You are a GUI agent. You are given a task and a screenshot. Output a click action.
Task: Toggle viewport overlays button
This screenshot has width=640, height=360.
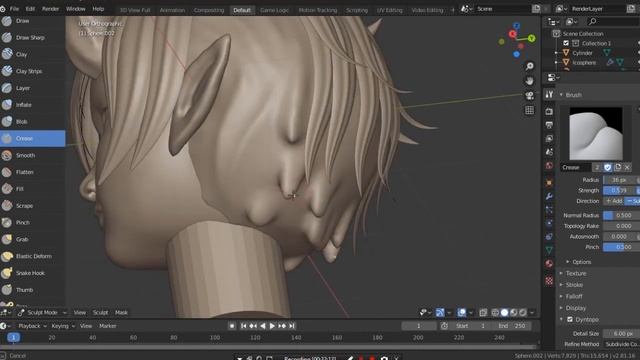[x=462, y=313]
